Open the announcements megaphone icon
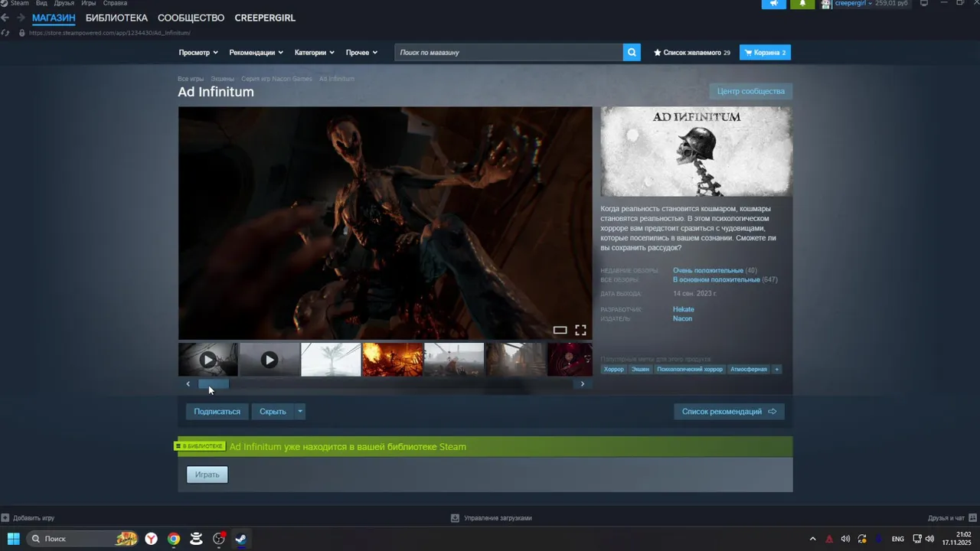This screenshot has width=980, height=551. tap(773, 4)
